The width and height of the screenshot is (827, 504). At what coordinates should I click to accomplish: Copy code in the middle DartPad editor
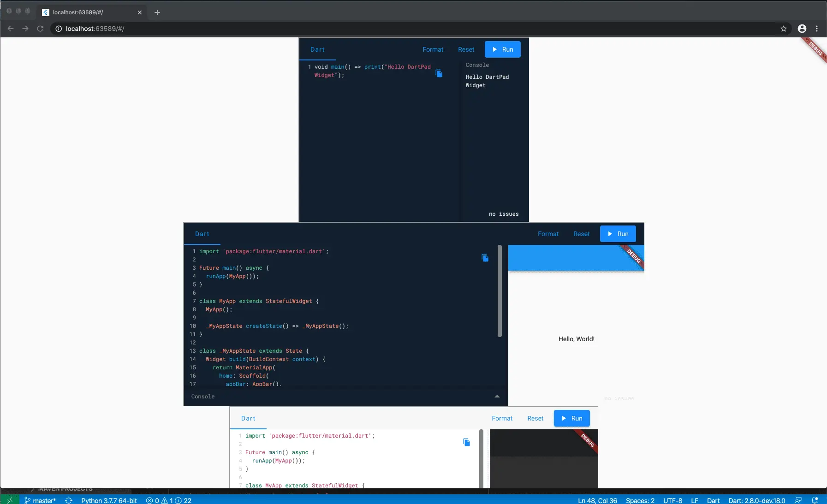click(485, 258)
